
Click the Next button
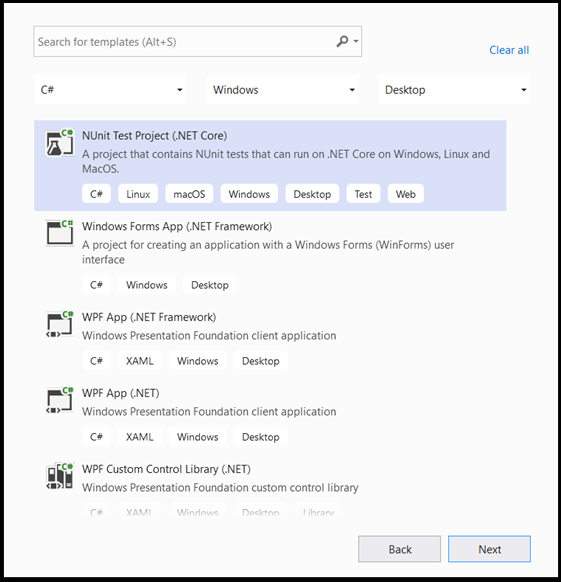489,549
